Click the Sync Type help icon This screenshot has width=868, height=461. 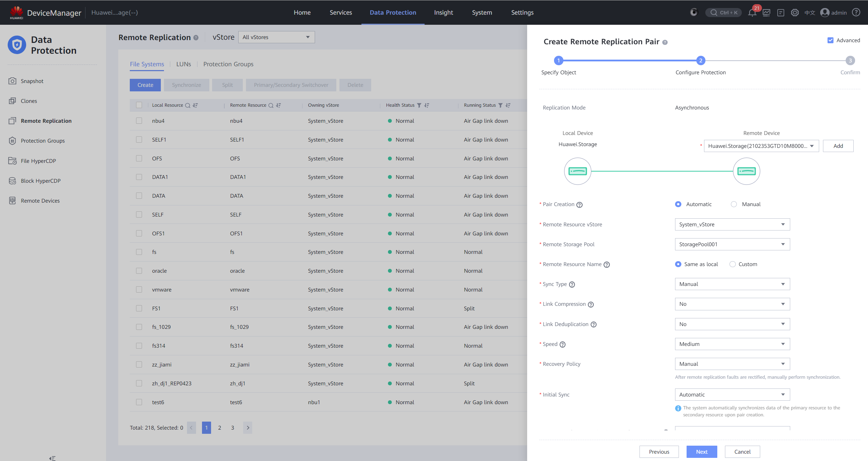coord(572,285)
